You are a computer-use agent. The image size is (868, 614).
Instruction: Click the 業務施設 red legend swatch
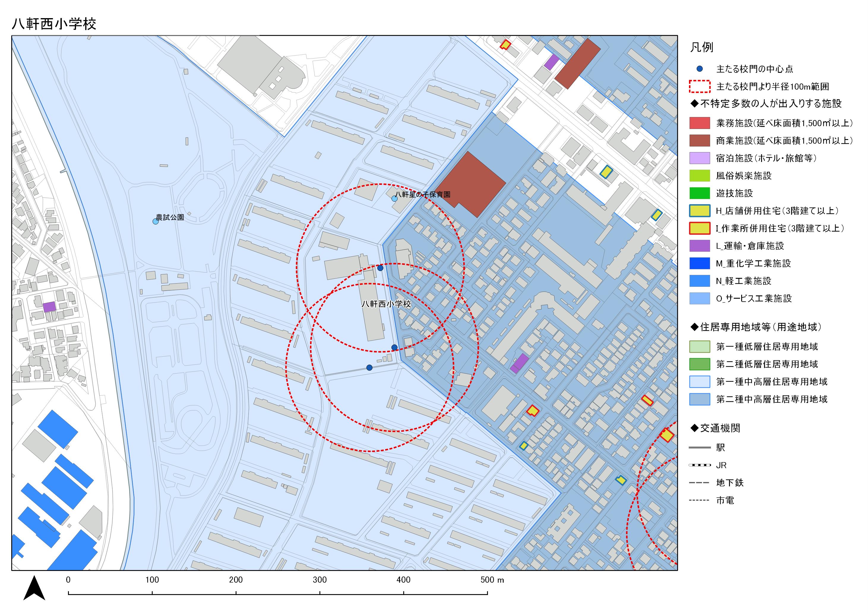coord(699,123)
